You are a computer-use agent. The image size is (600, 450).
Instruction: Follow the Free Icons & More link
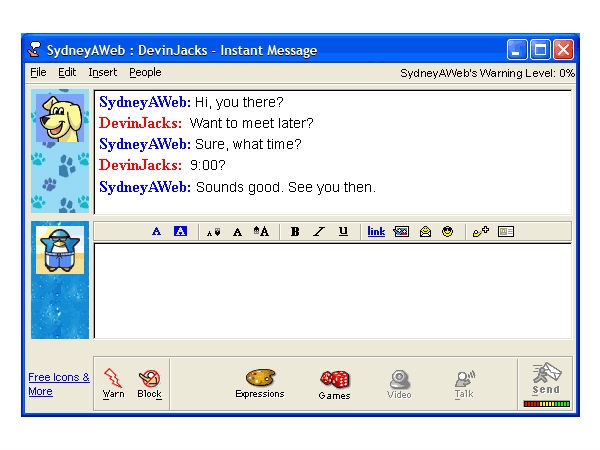coord(59,384)
